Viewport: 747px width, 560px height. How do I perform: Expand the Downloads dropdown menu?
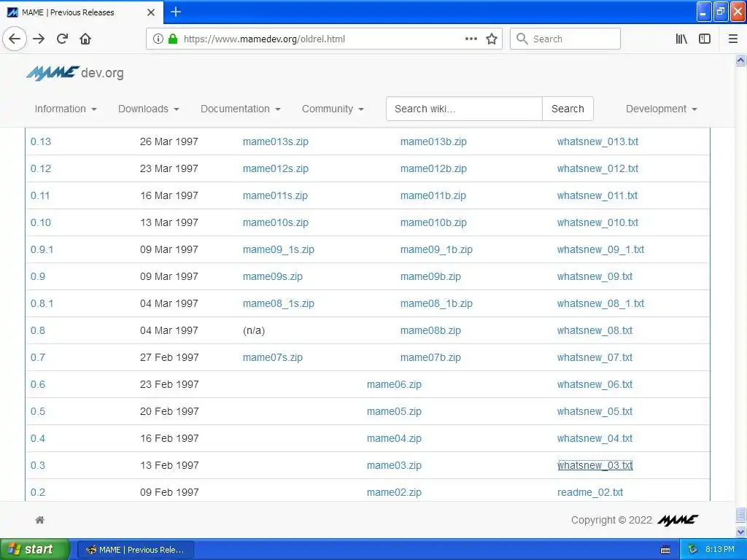pyautogui.click(x=149, y=109)
